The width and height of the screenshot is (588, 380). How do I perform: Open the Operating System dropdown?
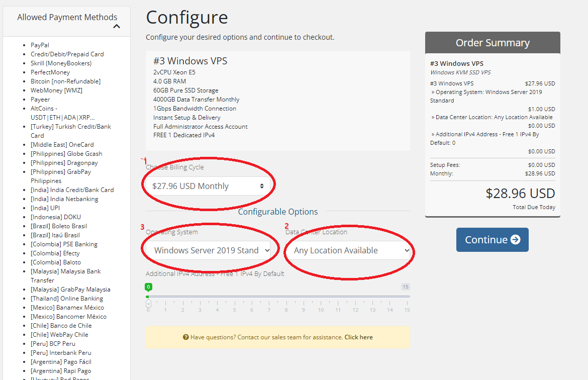208,250
